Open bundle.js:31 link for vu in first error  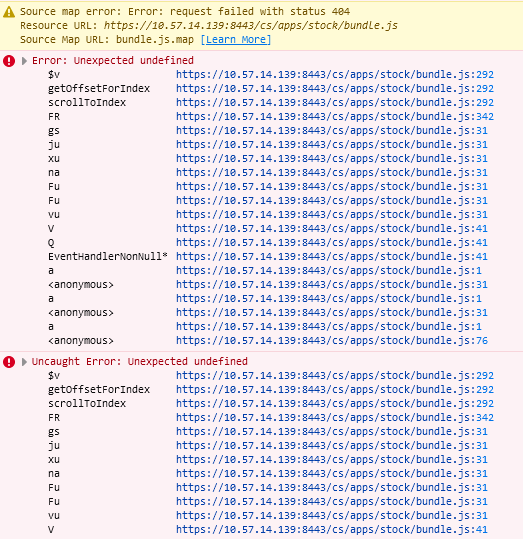[332, 214]
